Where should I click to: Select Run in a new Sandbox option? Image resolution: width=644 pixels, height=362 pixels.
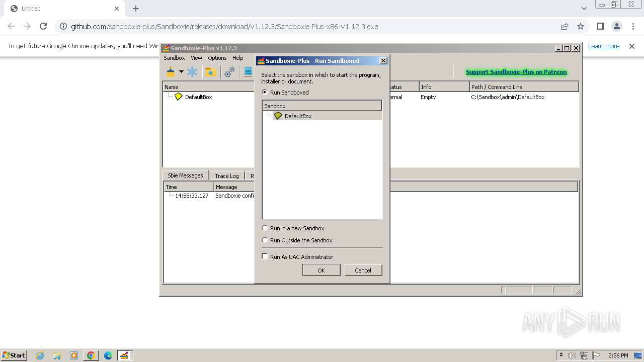coord(265,228)
